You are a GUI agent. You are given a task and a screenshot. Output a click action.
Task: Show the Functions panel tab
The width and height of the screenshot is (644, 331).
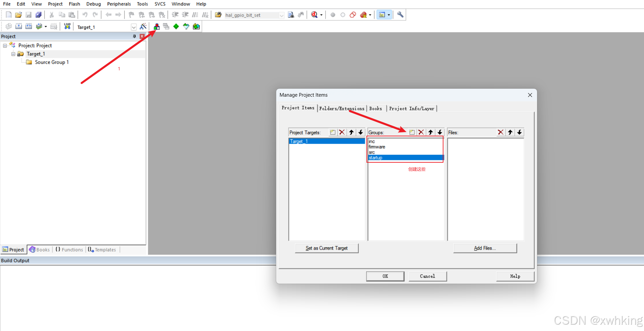point(69,250)
